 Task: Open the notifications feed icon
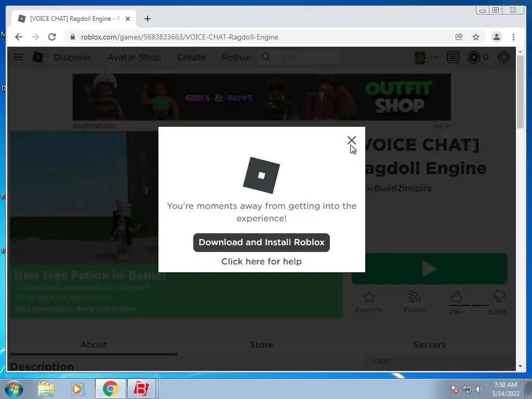(x=453, y=57)
